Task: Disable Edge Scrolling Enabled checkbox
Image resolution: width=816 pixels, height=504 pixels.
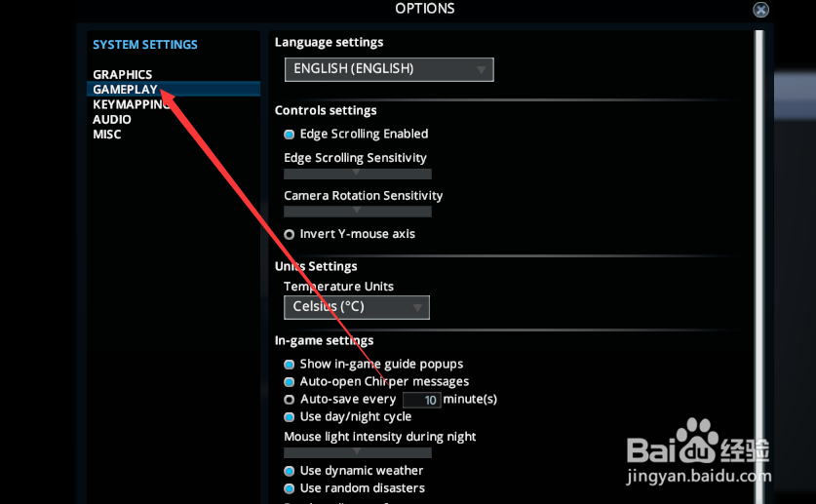Action: [x=290, y=135]
